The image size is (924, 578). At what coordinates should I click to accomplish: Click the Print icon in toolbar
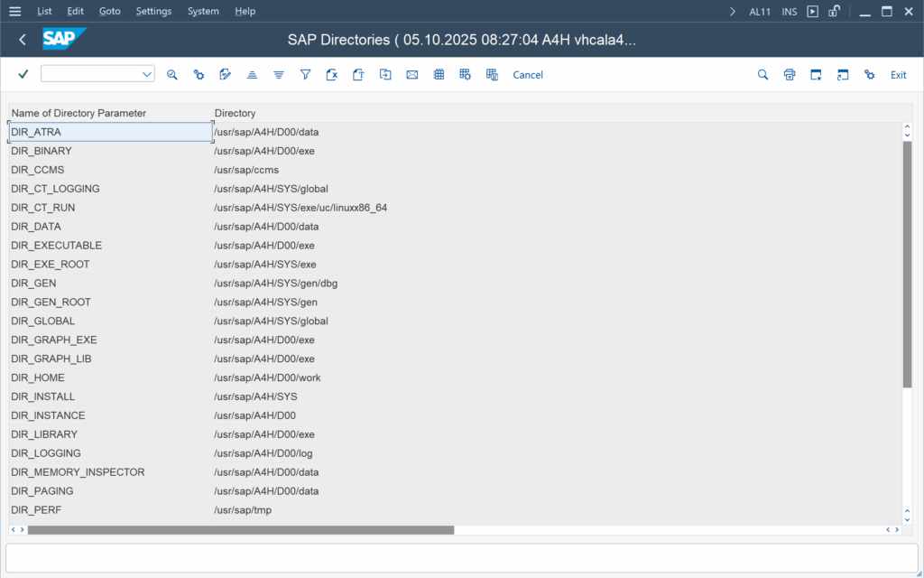pyautogui.click(x=790, y=74)
